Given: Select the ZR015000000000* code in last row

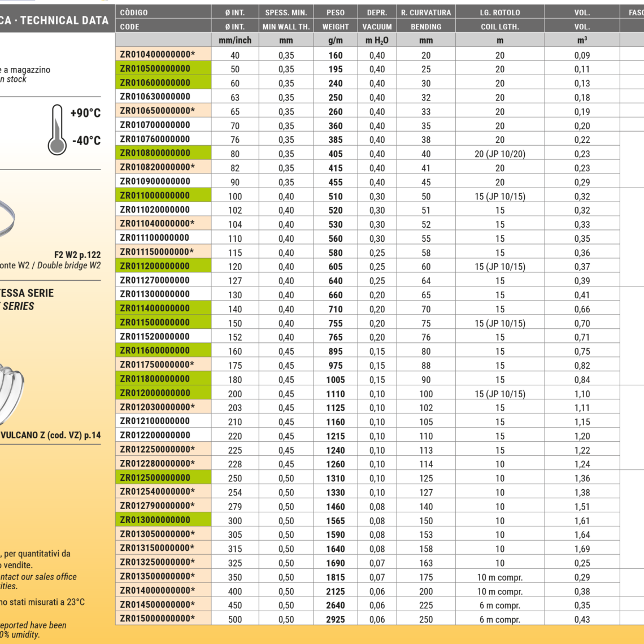Looking at the screenshot, I should (163, 619).
